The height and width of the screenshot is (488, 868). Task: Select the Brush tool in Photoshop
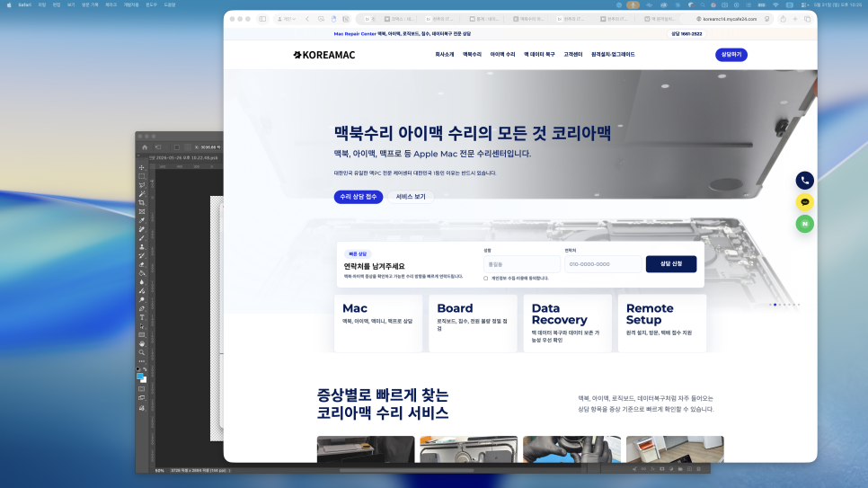tap(142, 238)
